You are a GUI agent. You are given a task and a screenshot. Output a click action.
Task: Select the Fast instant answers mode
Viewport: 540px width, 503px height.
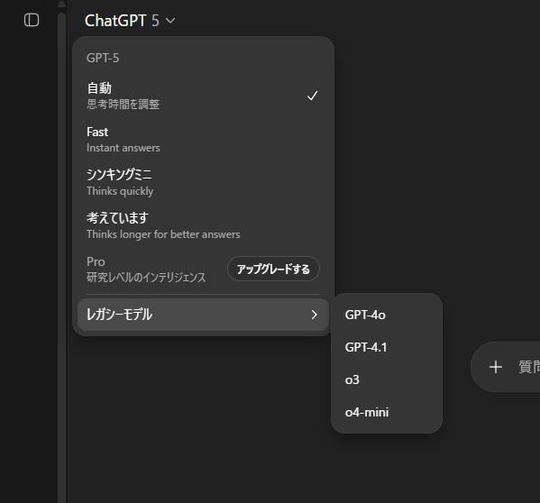tap(203, 139)
